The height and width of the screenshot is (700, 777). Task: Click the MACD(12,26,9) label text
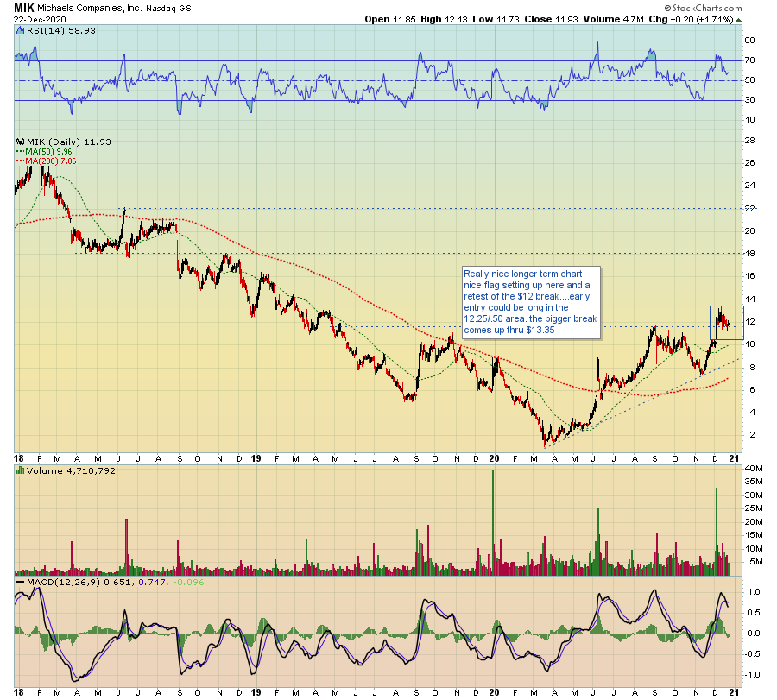63,582
